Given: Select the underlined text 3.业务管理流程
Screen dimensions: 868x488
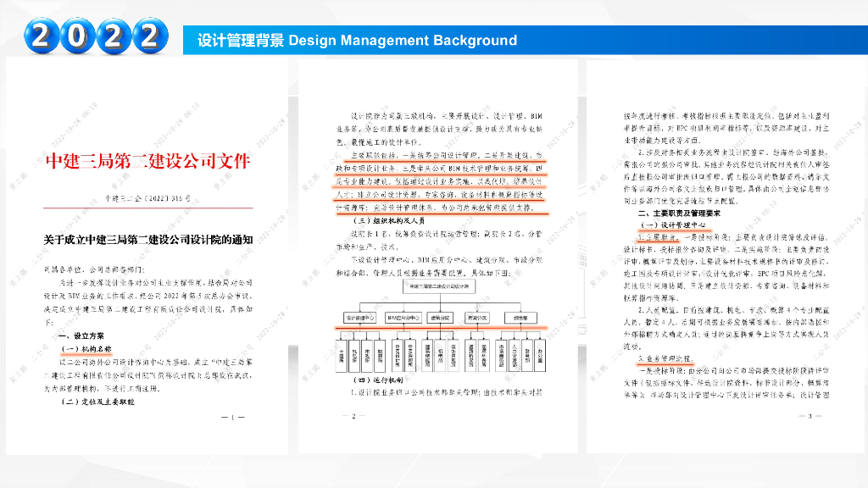Looking at the screenshot, I should (665, 358).
